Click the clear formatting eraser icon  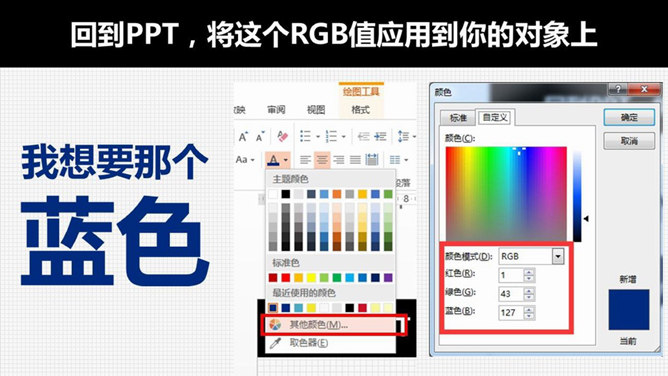pos(282,136)
